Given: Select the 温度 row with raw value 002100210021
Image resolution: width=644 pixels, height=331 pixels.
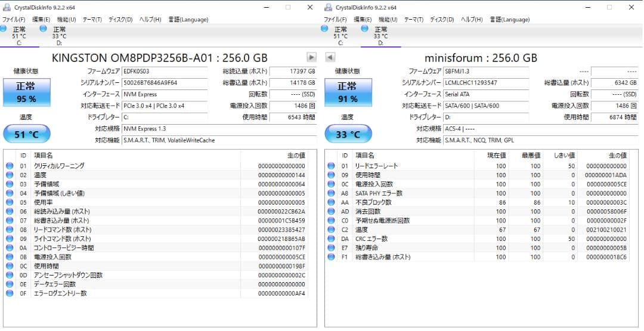Looking at the screenshot, I should click(478, 230).
